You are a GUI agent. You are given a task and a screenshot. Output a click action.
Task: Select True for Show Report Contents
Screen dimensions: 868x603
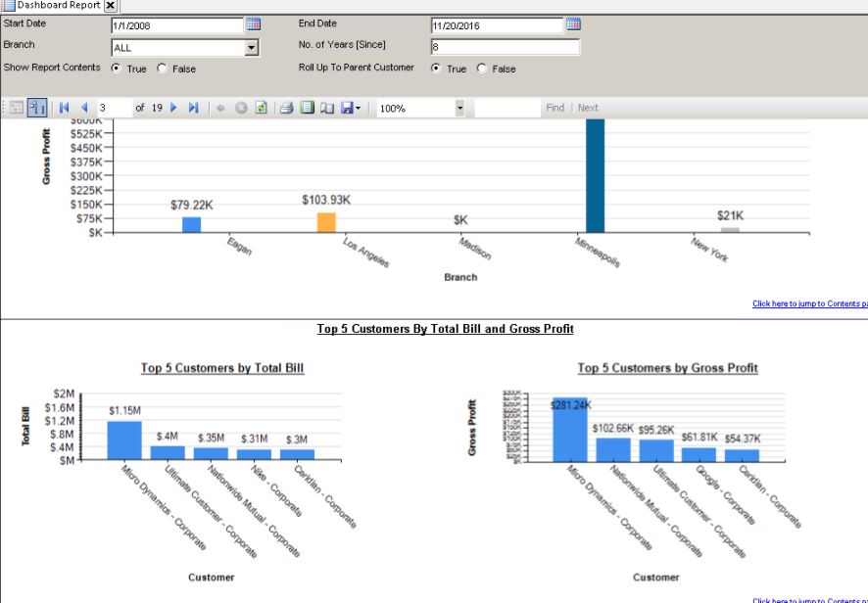[116, 69]
